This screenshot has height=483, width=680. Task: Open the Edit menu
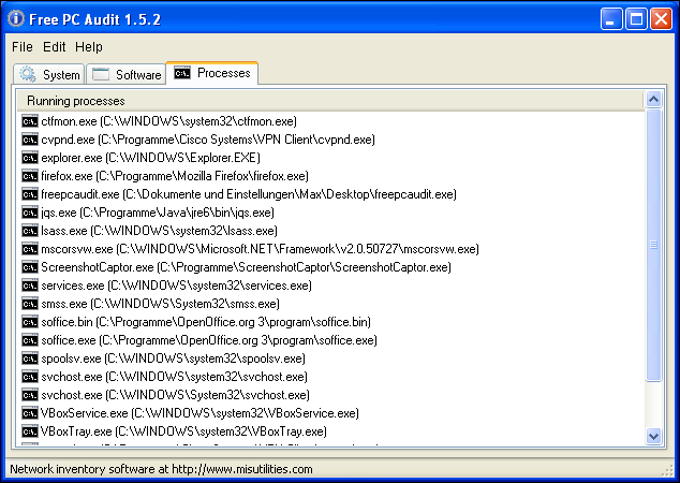pos(54,47)
